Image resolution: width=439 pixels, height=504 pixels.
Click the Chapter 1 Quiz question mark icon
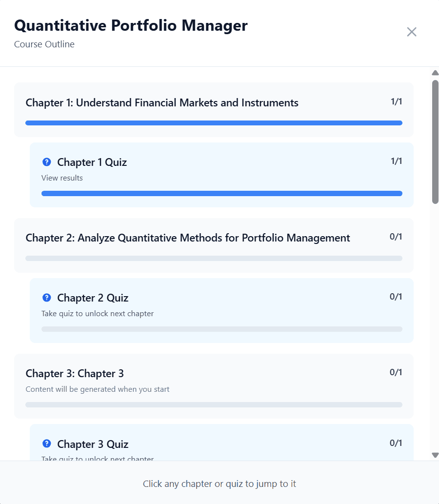46,161
